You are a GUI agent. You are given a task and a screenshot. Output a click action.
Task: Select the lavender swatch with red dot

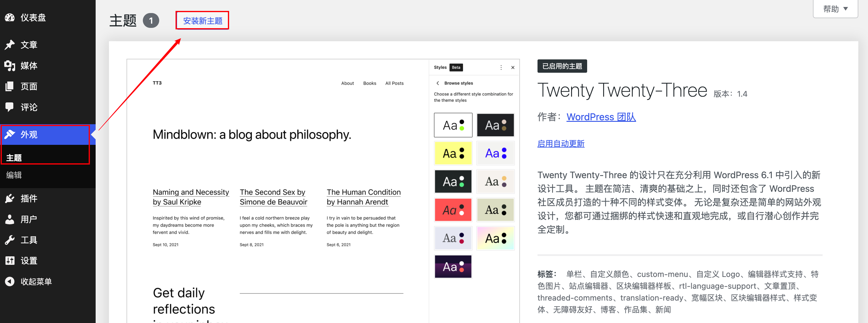tap(453, 238)
